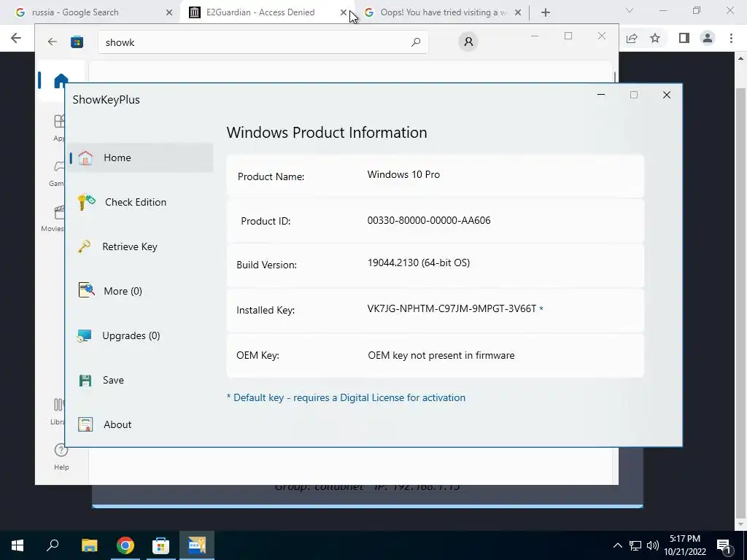Screen dimensions: 747x560
Task: Select Save in ShowKeyPlus sidebar
Action: pyautogui.click(x=113, y=380)
